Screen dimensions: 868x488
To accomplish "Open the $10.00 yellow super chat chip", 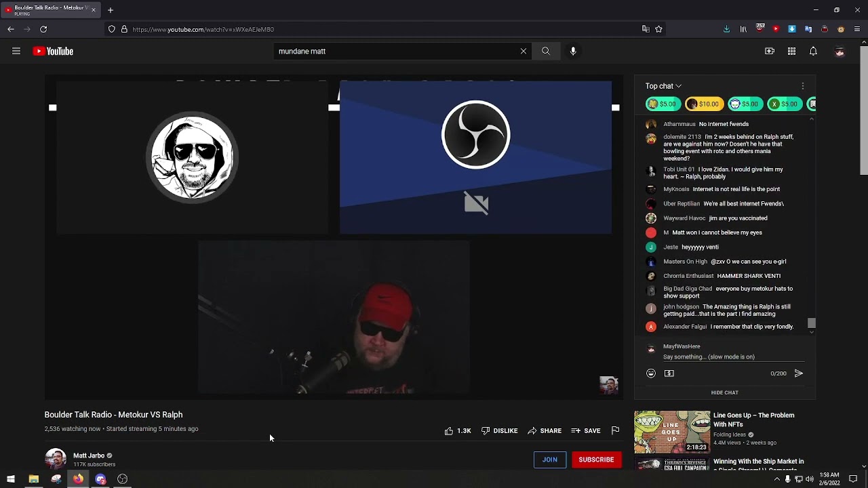I will (x=703, y=104).
